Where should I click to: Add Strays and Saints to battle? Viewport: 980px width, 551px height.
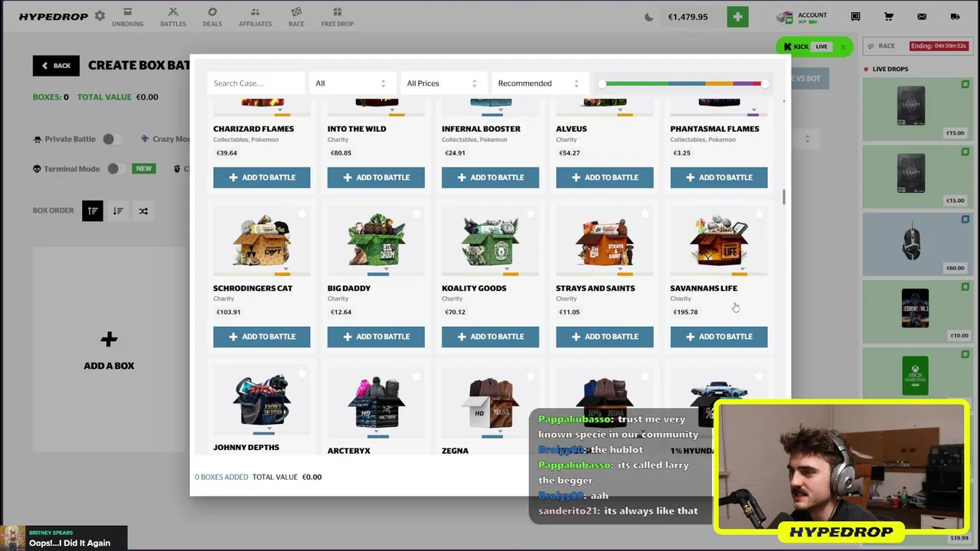(x=605, y=337)
